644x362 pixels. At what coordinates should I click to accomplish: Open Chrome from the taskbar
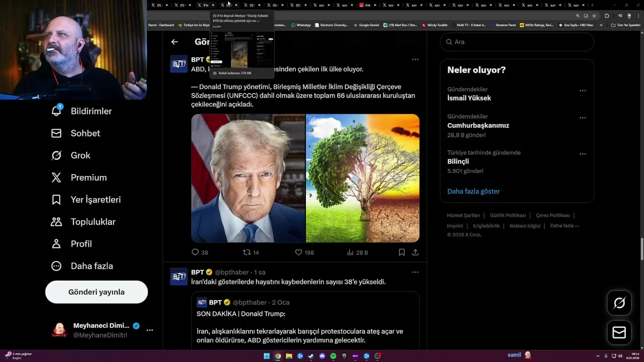point(278,356)
